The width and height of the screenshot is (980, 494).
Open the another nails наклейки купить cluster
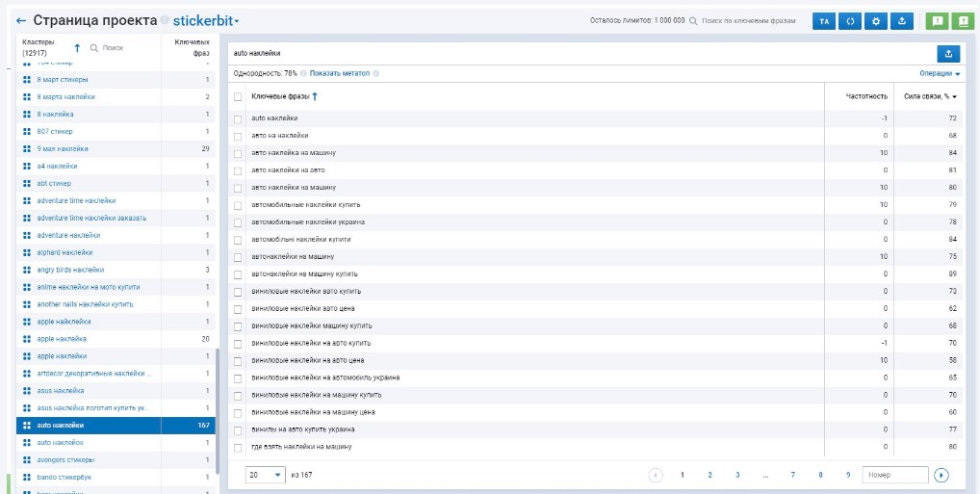coord(85,304)
